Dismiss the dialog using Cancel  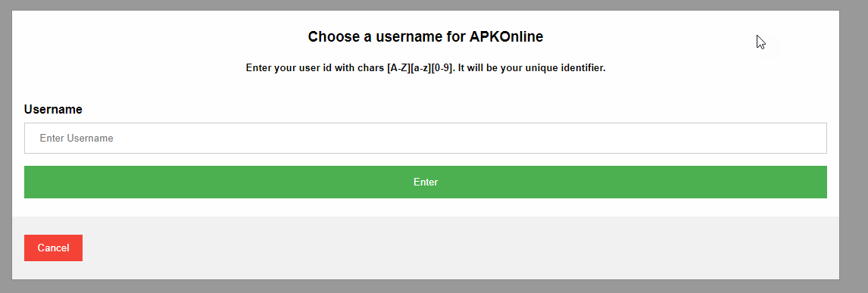point(53,248)
